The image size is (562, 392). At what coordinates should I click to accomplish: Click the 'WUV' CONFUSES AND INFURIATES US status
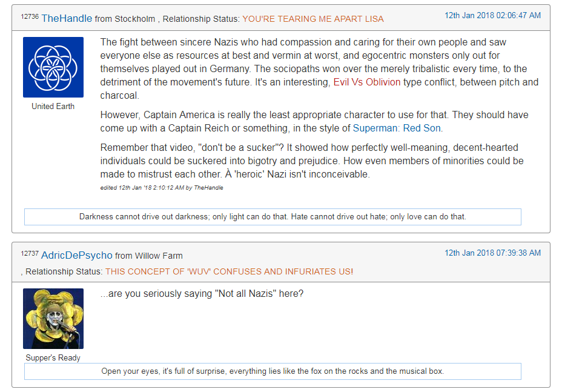click(x=229, y=271)
